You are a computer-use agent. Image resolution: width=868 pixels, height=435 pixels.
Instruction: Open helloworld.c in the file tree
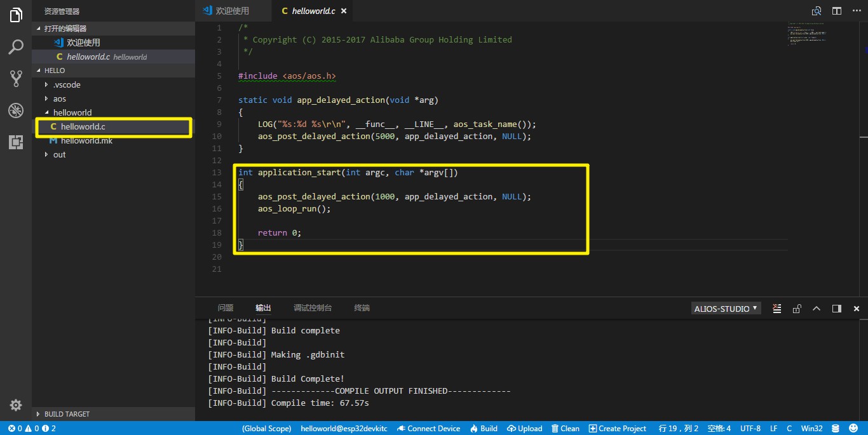[x=113, y=126]
